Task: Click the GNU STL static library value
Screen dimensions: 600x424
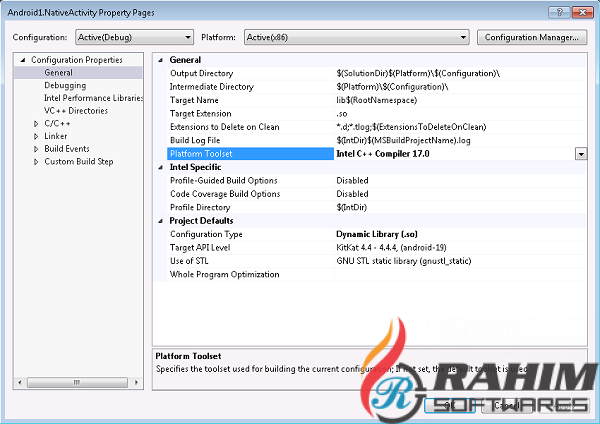Action: 404,261
